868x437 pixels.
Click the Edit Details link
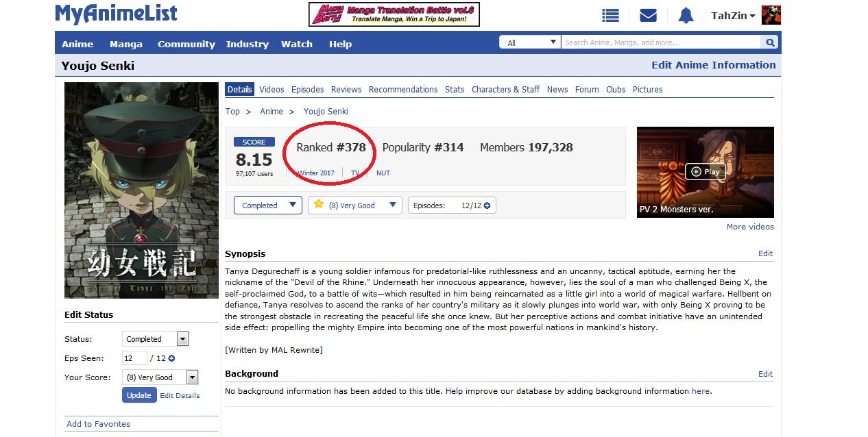(180, 395)
